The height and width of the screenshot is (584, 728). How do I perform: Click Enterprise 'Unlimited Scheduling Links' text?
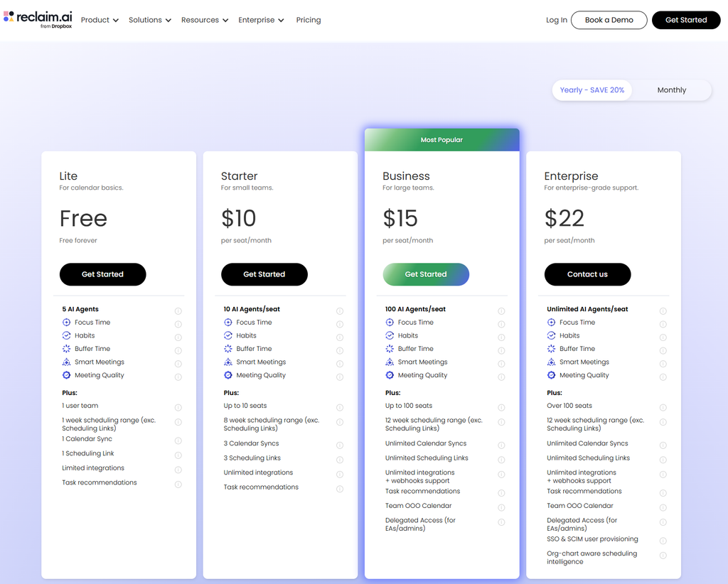click(x=588, y=458)
